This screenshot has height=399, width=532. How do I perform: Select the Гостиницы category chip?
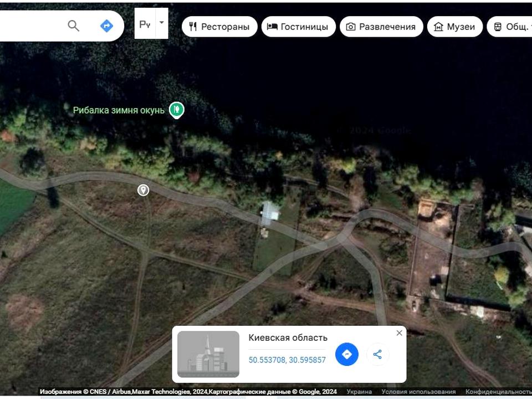coord(299,27)
